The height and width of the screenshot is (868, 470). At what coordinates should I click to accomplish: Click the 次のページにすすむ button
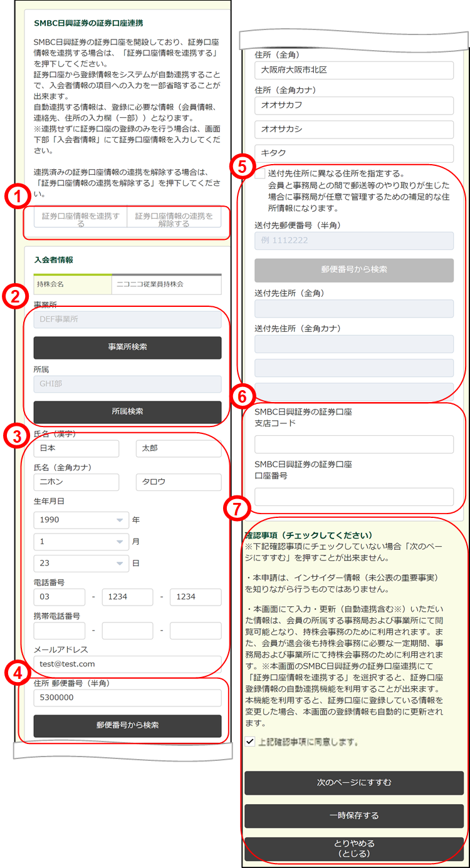point(354,783)
